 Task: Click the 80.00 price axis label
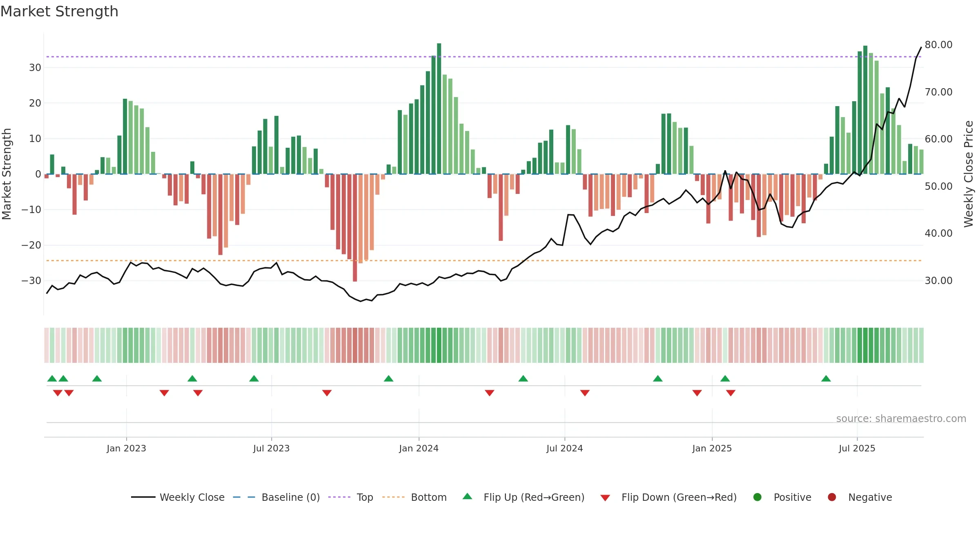[939, 44]
